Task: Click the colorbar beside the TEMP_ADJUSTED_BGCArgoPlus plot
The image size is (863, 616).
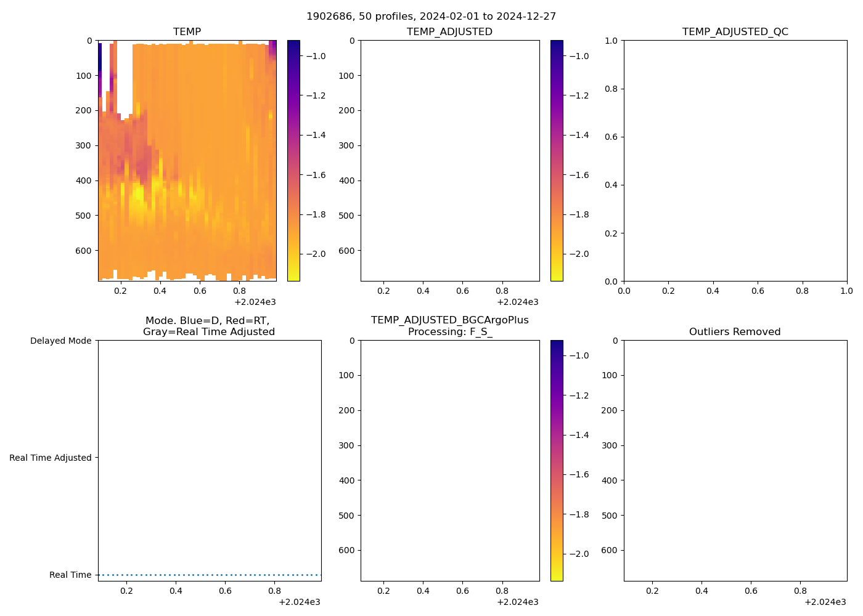Action: click(556, 460)
